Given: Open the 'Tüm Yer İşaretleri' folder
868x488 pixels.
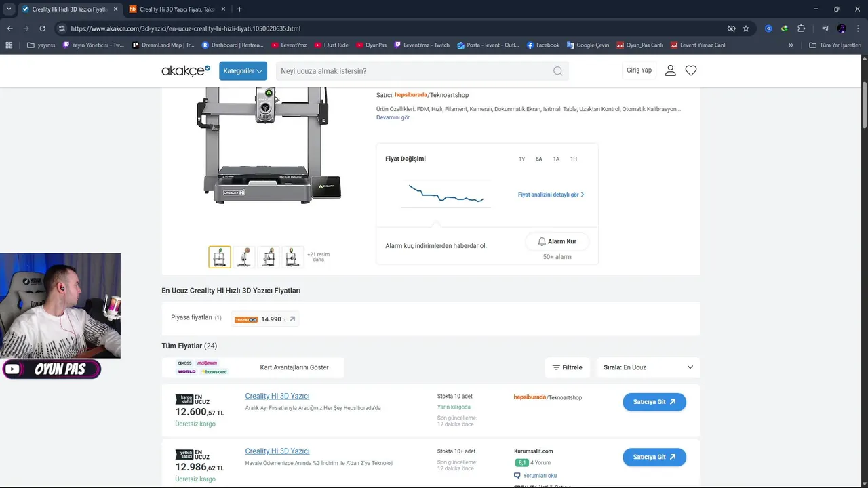Looking at the screenshot, I should tap(835, 45).
